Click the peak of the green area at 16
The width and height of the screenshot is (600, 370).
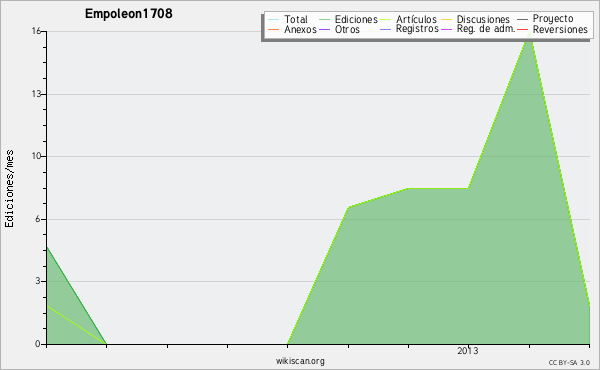[x=530, y=32]
